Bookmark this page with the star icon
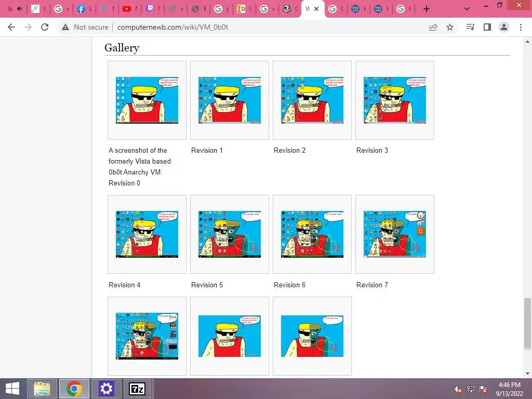The height and width of the screenshot is (399, 532). [450, 27]
